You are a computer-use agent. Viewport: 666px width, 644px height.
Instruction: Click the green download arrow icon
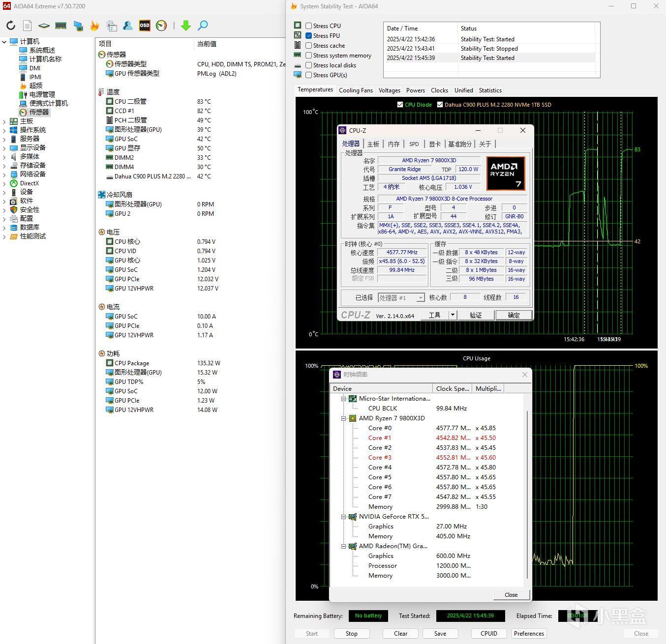[185, 26]
